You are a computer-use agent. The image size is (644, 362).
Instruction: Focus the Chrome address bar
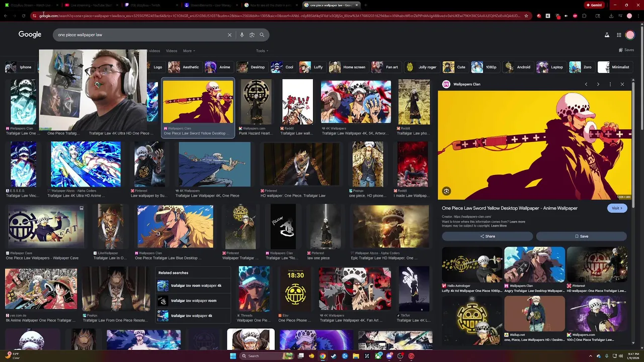(x=279, y=16)
